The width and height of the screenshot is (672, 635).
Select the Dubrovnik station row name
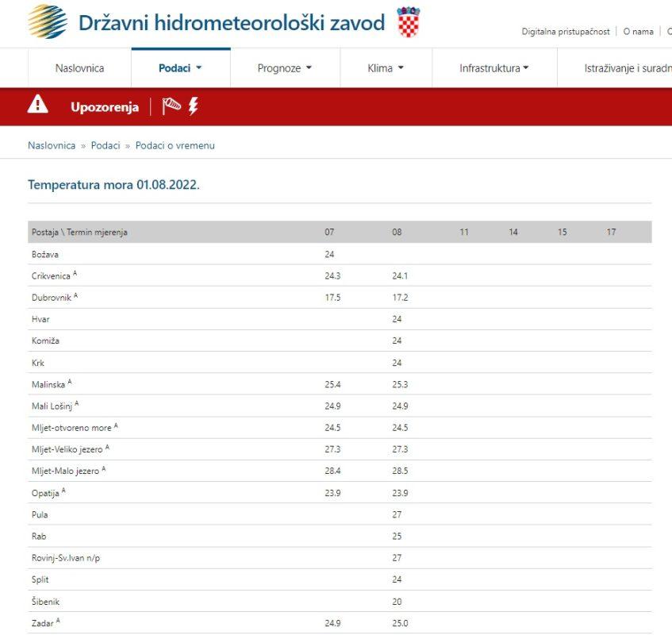click(52, 298)
